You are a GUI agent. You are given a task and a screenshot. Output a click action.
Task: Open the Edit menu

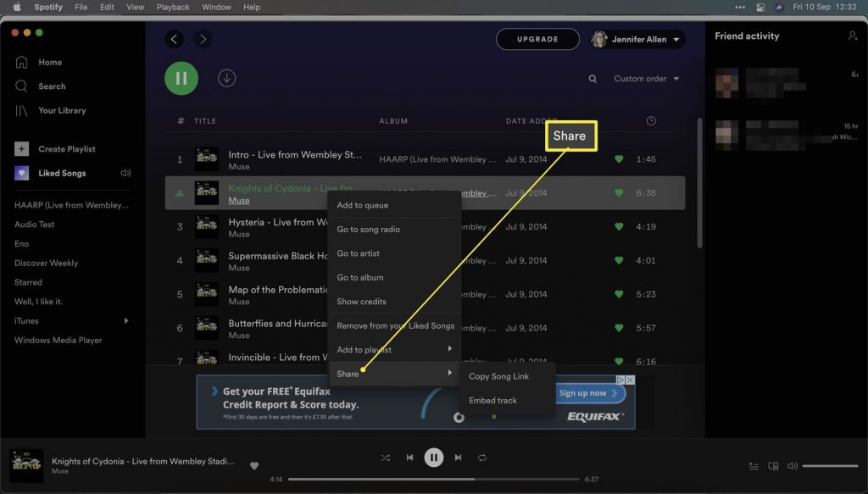(x=107, y=7)
